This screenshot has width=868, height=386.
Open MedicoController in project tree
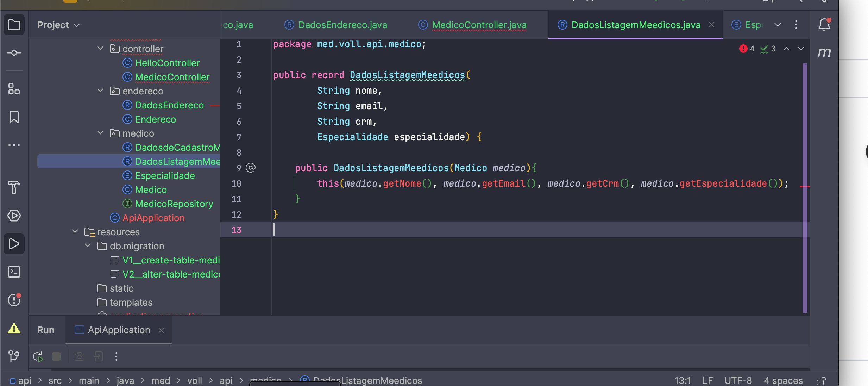click(172, 77)
